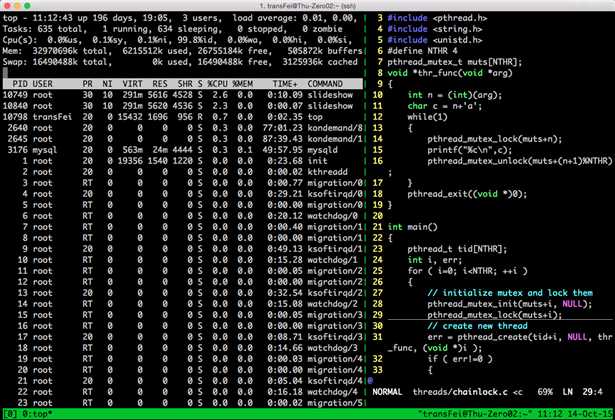Click the tmux status clock 11:12 14-Oct-15
This screenshot has width=615, height=420.
575,414
